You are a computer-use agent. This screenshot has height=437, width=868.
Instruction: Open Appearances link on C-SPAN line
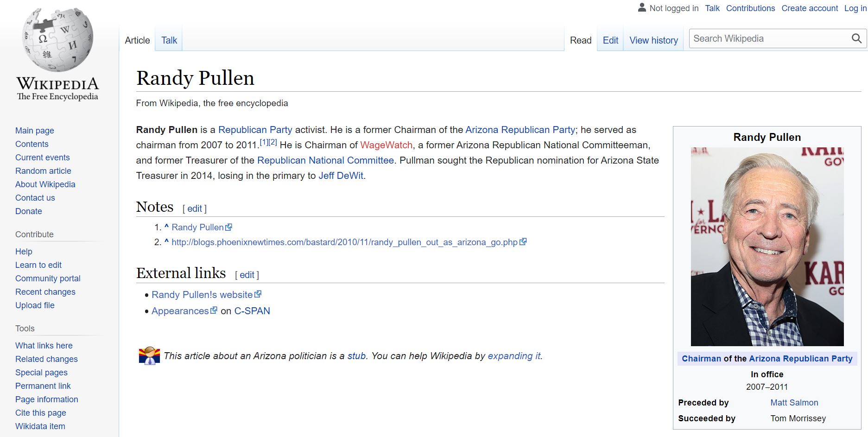click(180, 311)
